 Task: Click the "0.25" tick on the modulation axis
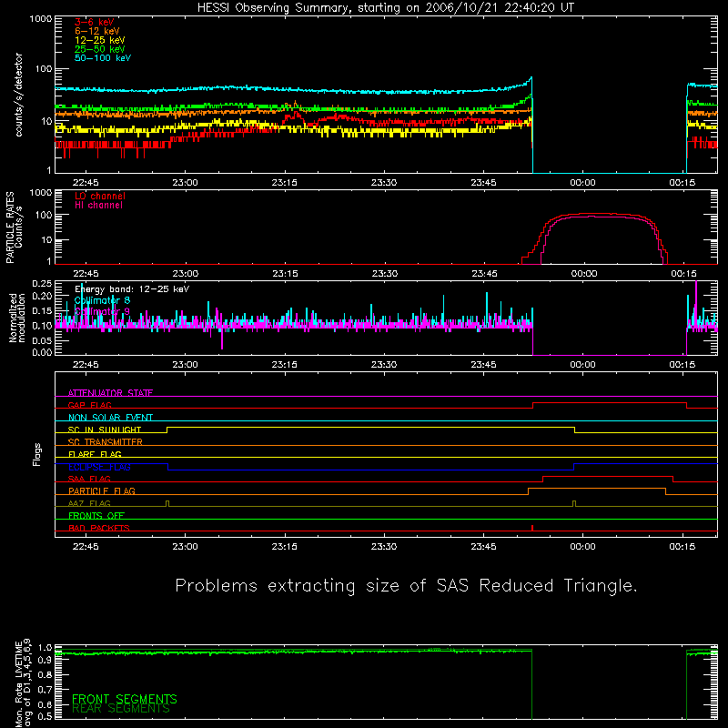[x=42, y=284]
